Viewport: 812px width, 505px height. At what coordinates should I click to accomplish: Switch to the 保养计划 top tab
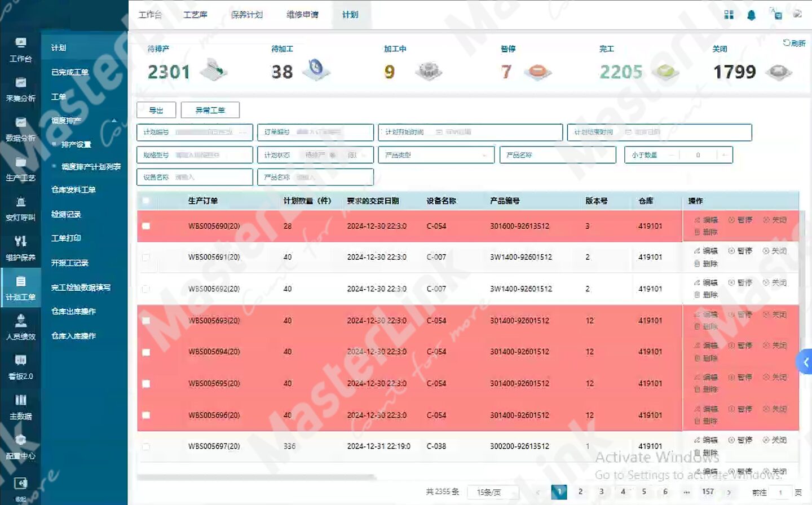247,15
